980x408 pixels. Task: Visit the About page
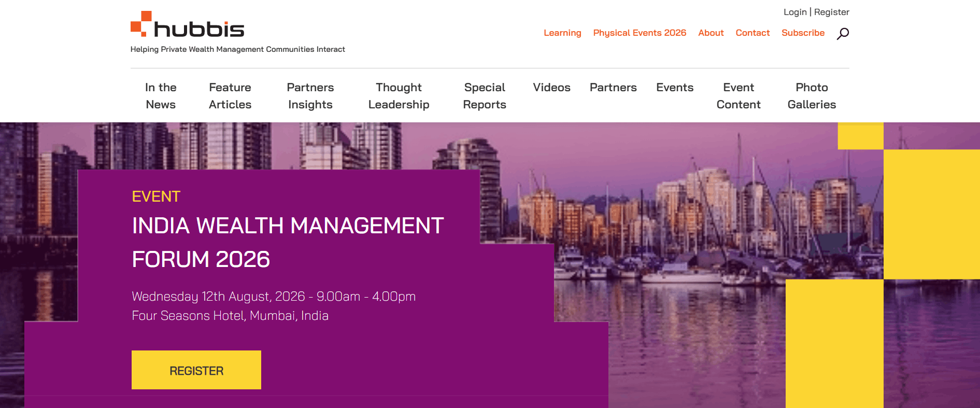(x=711, y=33)
